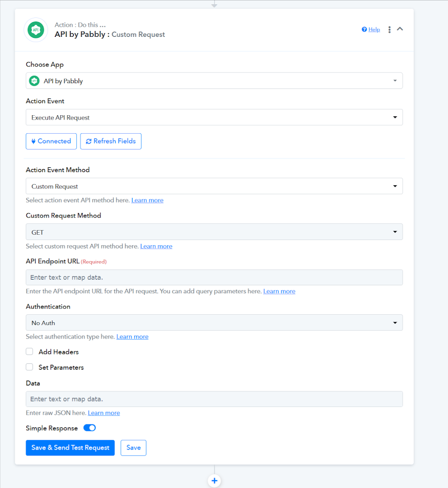This screenshot has width=448, height=488.
Task: Click the Simple Response label
Action: tap(52, 428)
